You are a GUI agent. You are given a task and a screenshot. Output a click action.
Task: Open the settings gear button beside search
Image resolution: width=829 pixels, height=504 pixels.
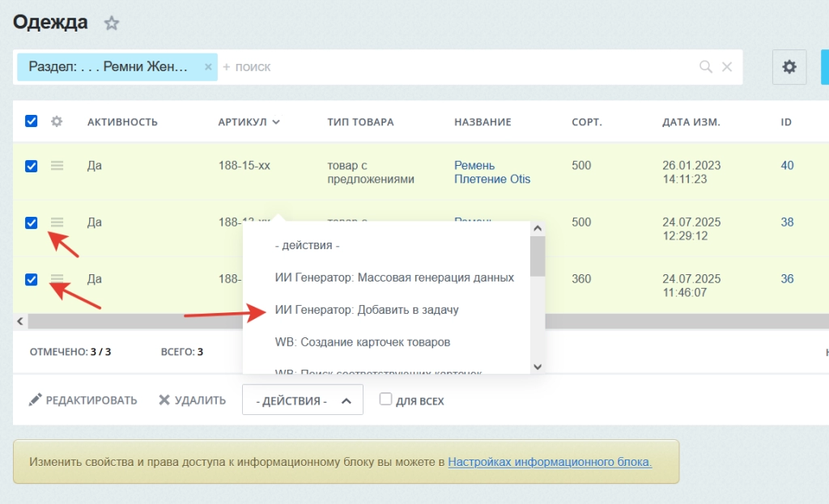[789, 66]
